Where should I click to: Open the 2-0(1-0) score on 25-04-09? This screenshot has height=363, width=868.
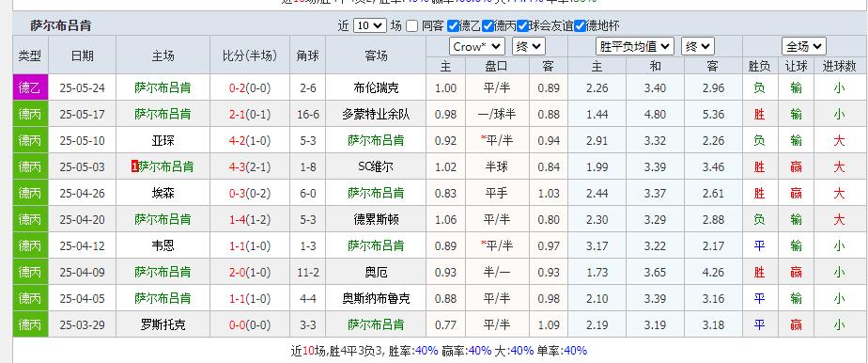click(x=250, y=272)
